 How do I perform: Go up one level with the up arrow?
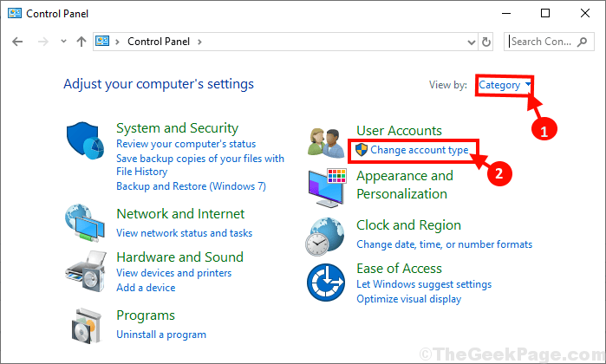[x=81, y=42]
